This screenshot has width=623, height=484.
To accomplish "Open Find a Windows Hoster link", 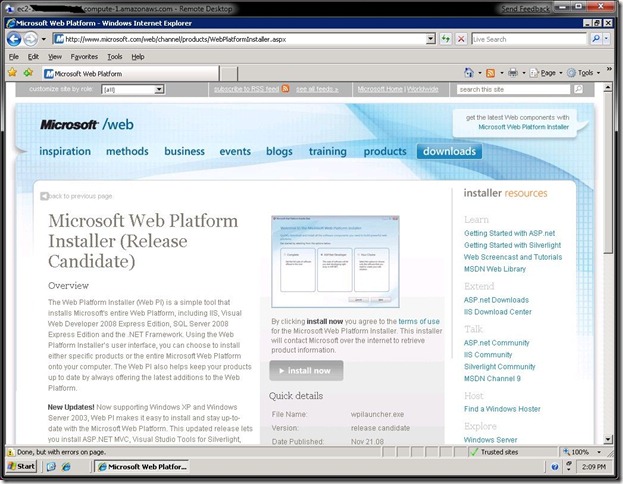I will pos(502,409).
